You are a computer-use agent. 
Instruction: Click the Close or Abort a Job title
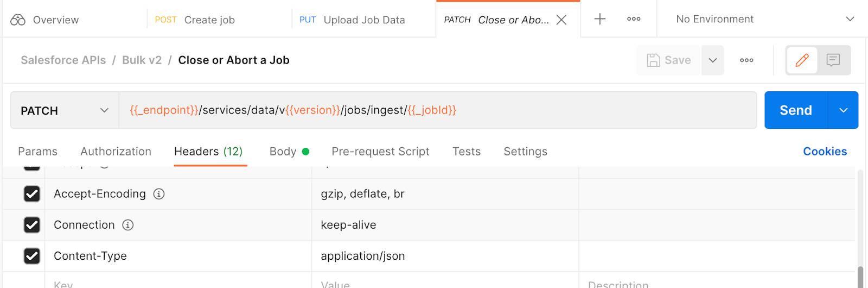(x=234, y=60)
